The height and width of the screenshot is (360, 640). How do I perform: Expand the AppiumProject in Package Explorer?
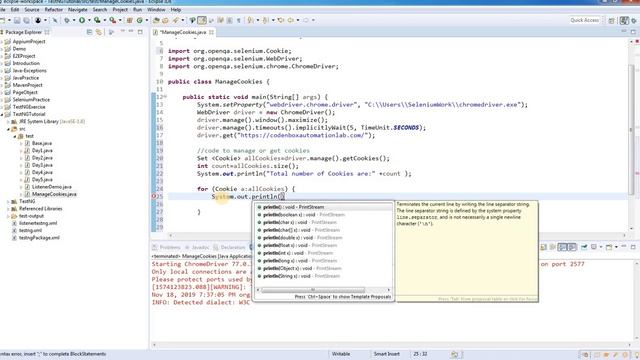(x=2, y=42)
